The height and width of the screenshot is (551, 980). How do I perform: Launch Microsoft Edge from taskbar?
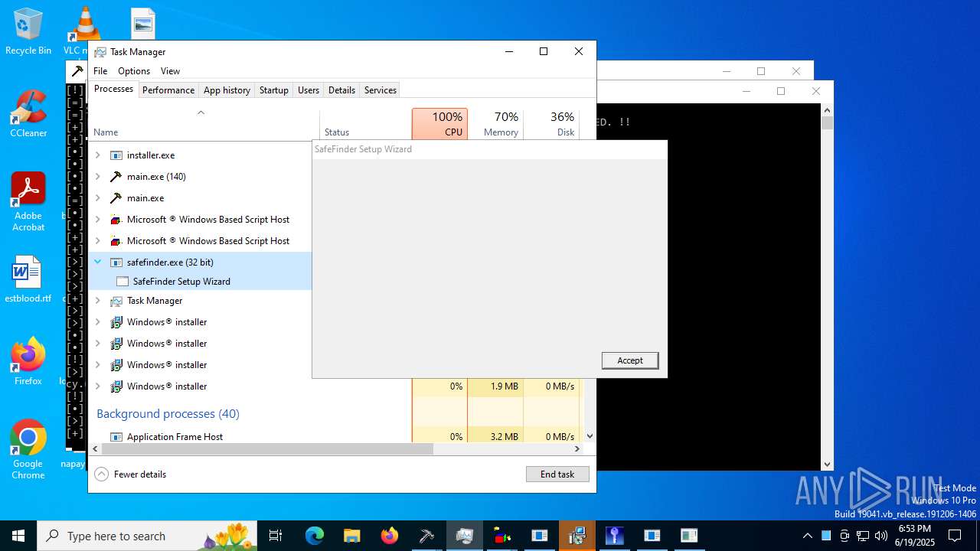point(315,536)
